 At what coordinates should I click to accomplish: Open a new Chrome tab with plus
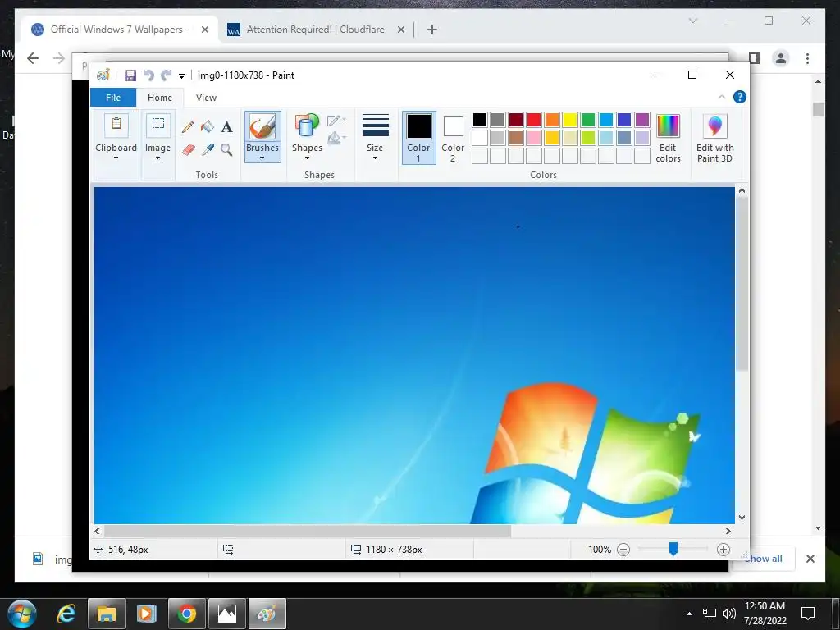point(431,30)
